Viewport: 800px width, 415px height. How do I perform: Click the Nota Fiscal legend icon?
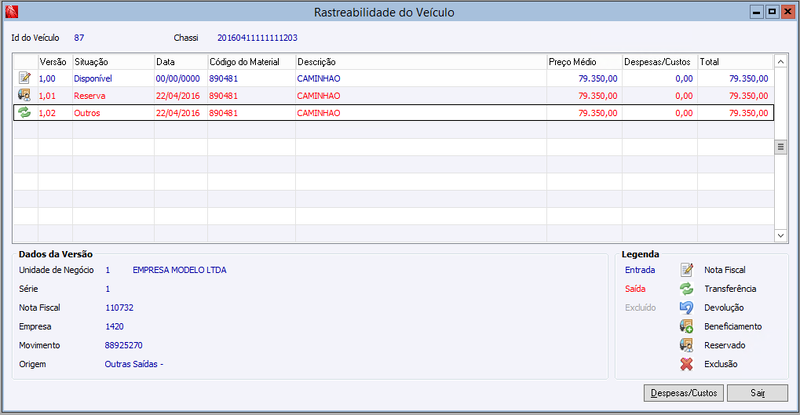[687, 270]
